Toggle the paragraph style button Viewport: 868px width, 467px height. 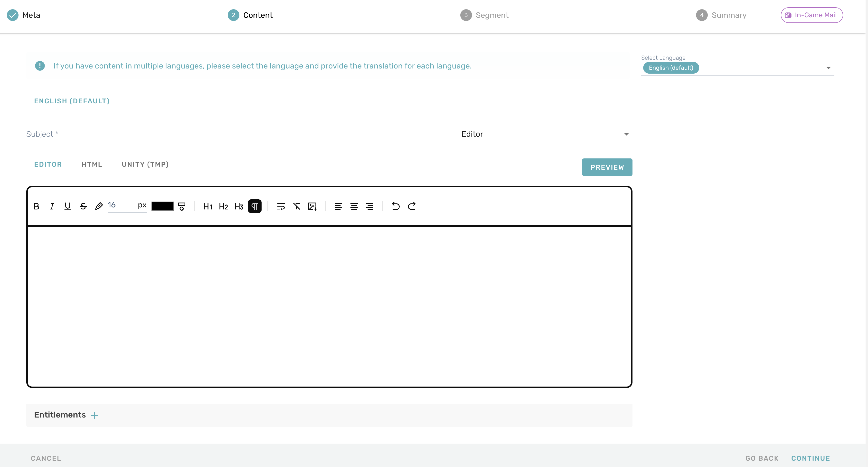[255, 206]
